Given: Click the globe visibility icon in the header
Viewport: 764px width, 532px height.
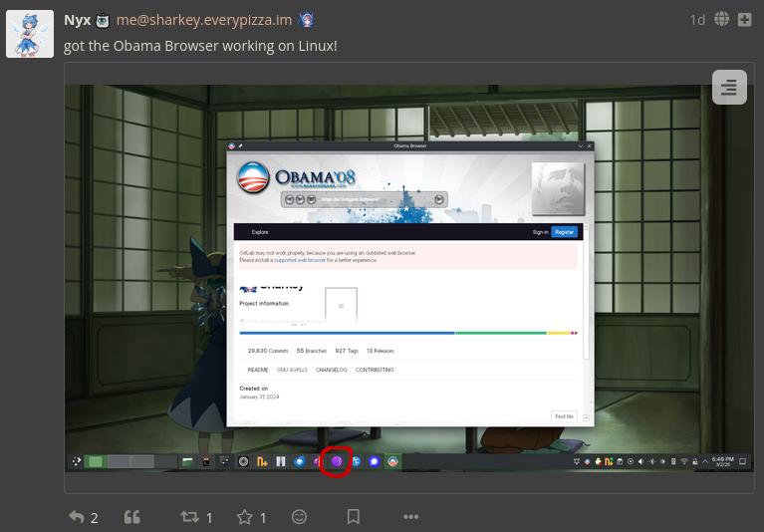Looking at the screenshot, I should tap(721, 20).
